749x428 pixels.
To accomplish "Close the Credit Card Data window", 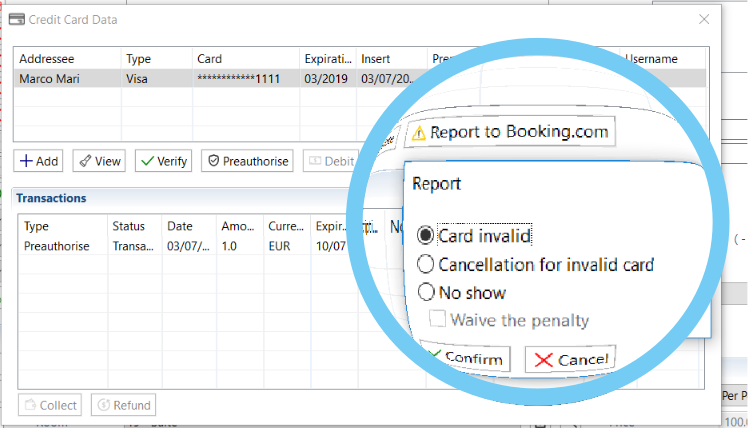I will coord(704,19).
